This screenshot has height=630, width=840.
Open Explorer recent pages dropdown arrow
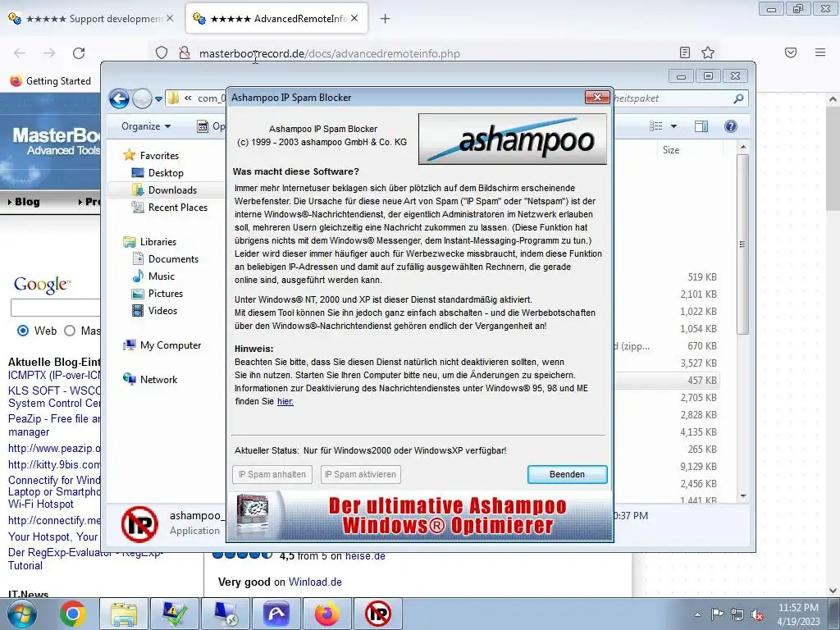pyautogui.click(x=158, y=99)
